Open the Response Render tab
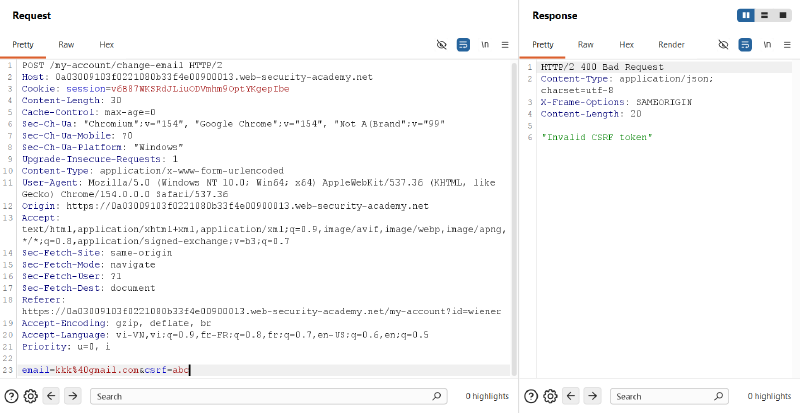Viewport: 800px width, 413px height. click(671, 45)
